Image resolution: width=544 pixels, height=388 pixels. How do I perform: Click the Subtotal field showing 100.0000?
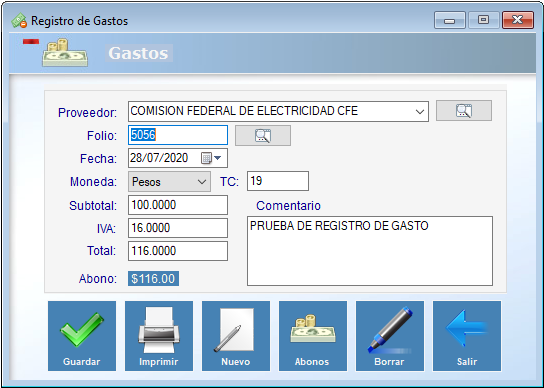178,205
